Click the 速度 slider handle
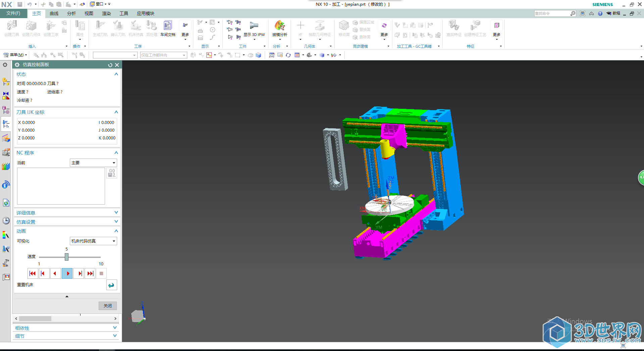The width and height of the screenshot is (644, 351). [x=66, y=257]
